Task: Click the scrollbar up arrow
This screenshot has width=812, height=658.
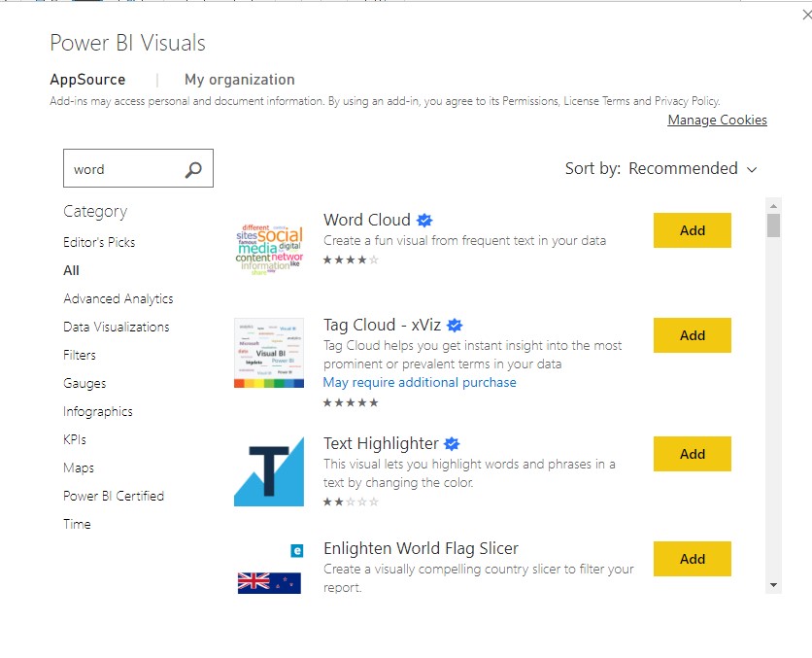Action: 774,206
